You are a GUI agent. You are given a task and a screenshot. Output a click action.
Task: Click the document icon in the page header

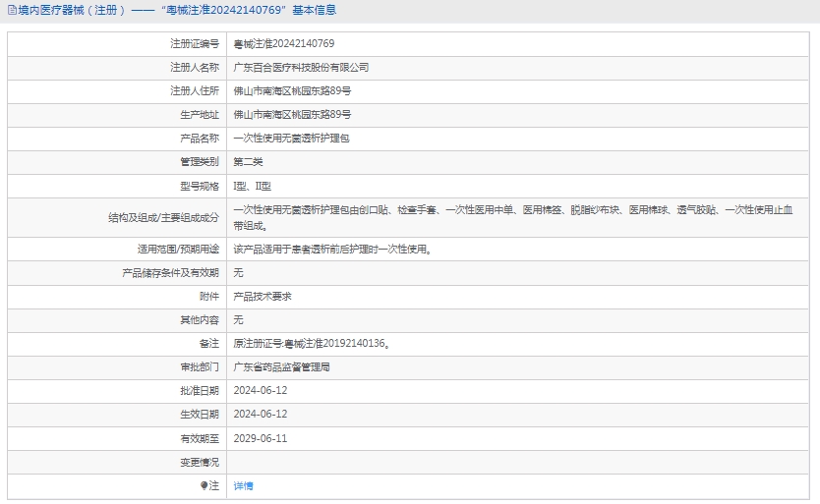click(11, 10)
